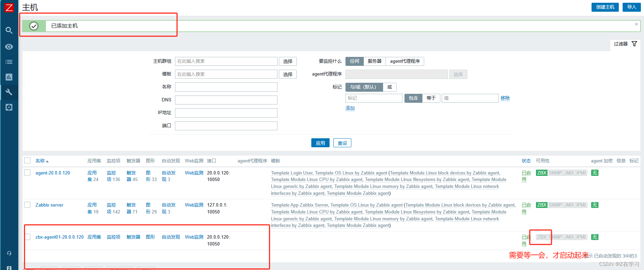Toggle the filter funnel icon
Image resolution: width=644 pixels, height=270 pixels.
click(x=634, y=44)
